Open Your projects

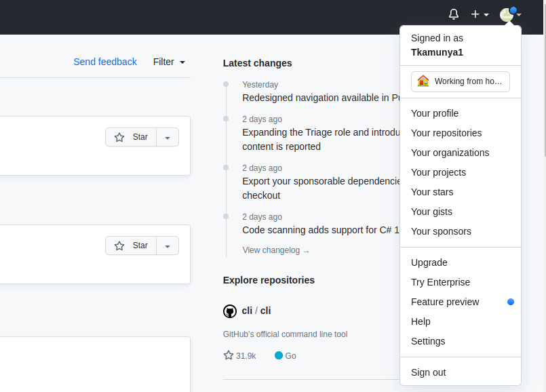461,172
